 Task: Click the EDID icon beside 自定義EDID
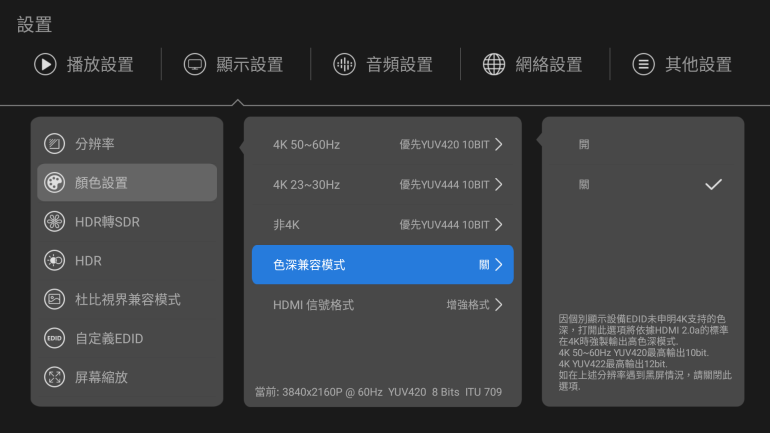click(55, 338)
